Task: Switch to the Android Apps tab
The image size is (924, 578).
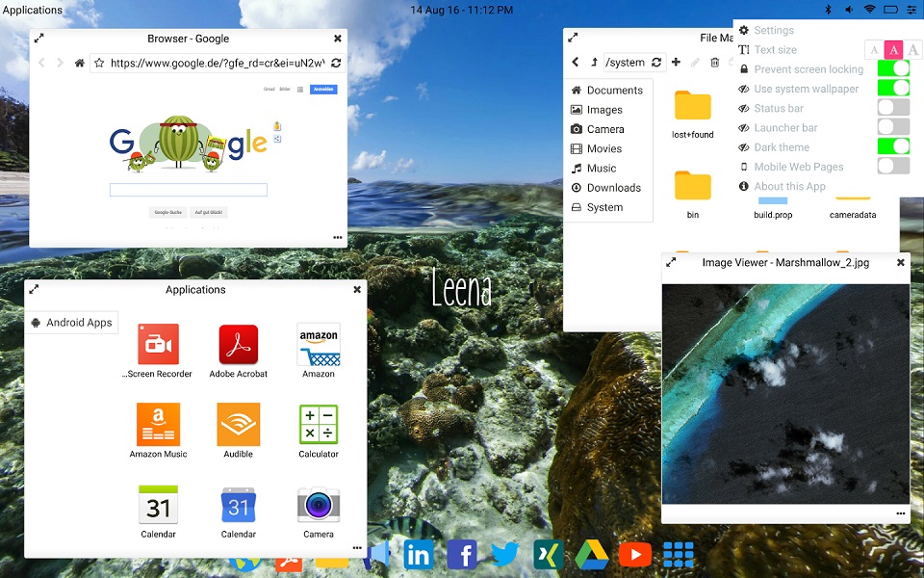Action: 72,323
